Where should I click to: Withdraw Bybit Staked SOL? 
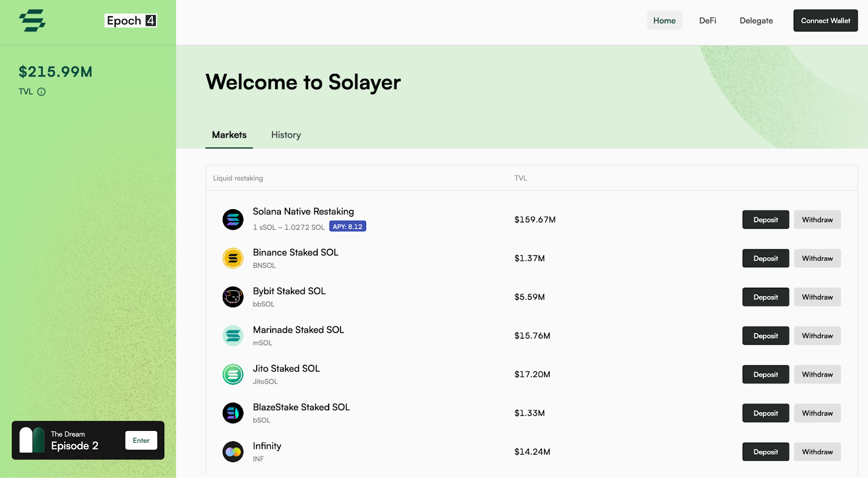point(818,297)
